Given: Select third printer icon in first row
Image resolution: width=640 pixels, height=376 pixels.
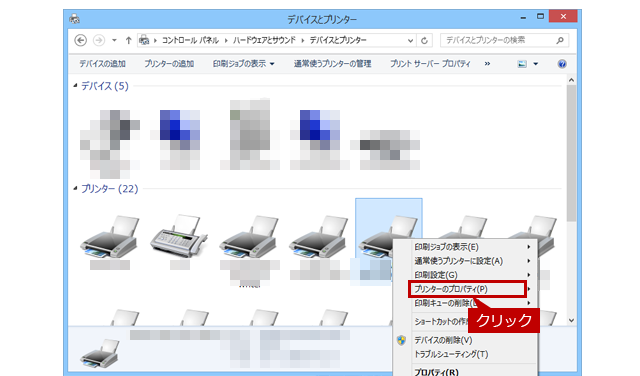Looking at the screenshot, I should [249, 237].
